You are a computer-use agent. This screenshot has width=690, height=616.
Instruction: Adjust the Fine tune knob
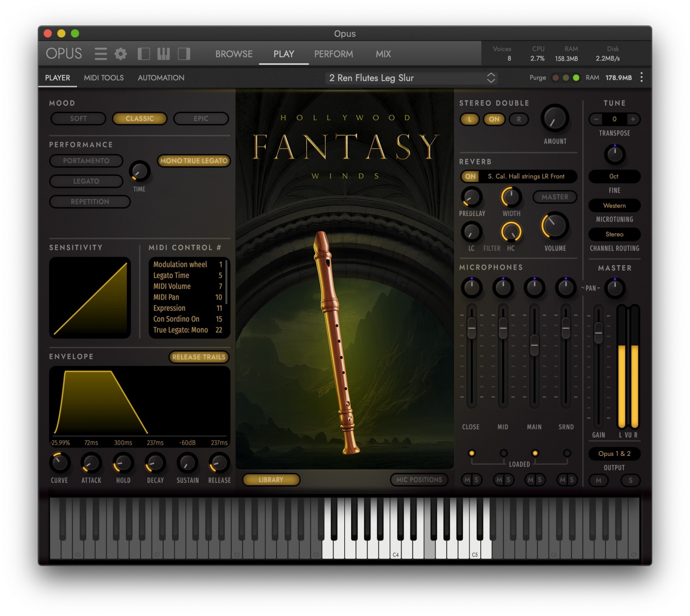click(615, 154)
